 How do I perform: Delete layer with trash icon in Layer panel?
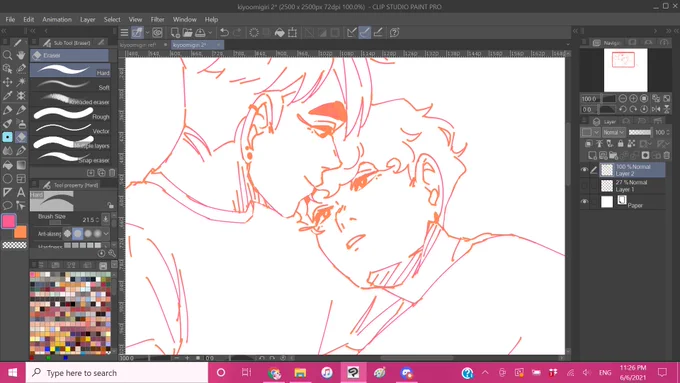click(x=667, y=155)
